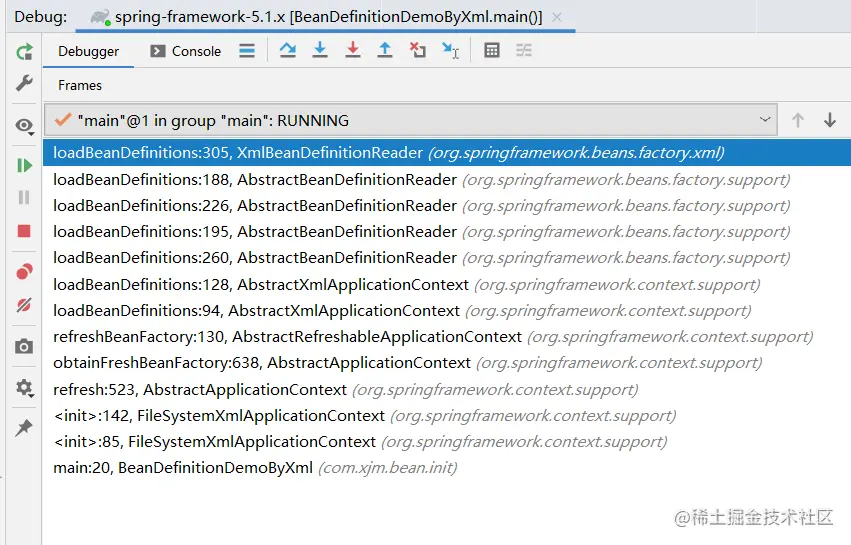The width and height of the screenshot is (851, 545).
Task: Select frame loadBeanDefinitions:195, AbstractBeanDefinitionReader
Action: tap(447, 232)
